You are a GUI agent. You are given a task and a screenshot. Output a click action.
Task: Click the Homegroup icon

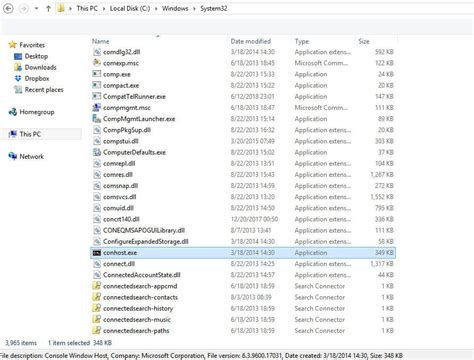click(13, 112)
